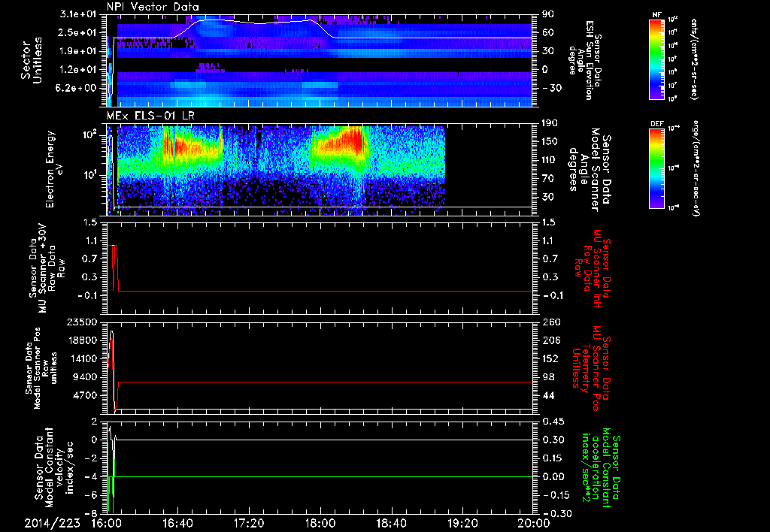Image resolution: width=770 pixels, height=532 pixels.
Task: Click the red scanner position line near 98
Action: tap(324, 382)
